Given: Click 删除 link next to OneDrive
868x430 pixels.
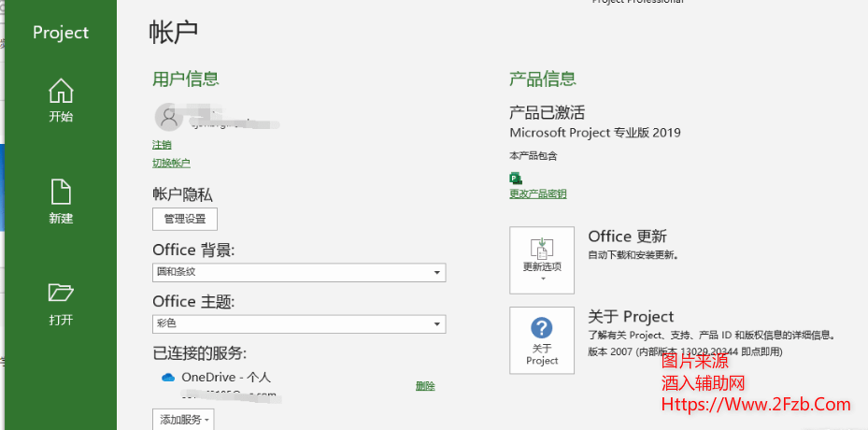Looking at the screenshot, I should tap(425, 386).
